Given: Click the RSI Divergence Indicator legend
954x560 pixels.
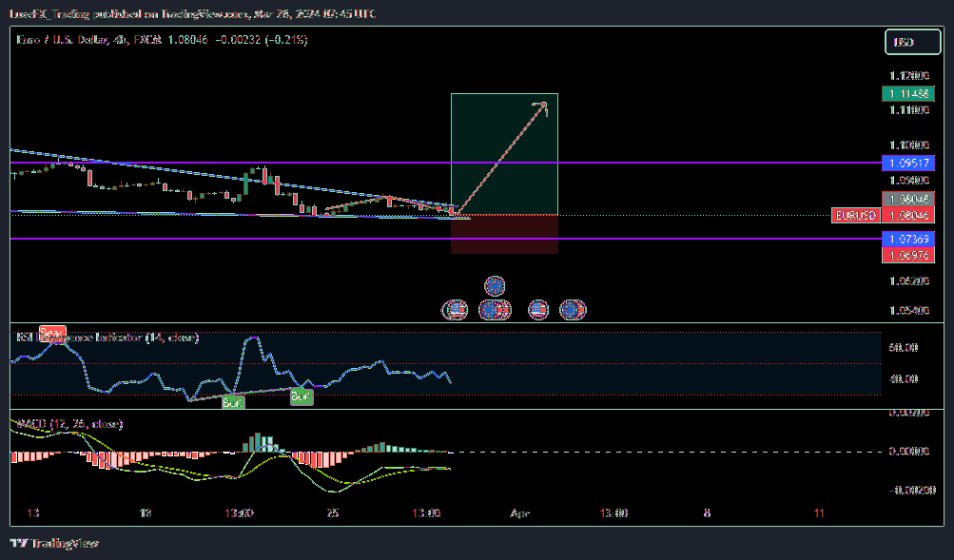Looking at the screenshot, I should (x=107, y=337).
